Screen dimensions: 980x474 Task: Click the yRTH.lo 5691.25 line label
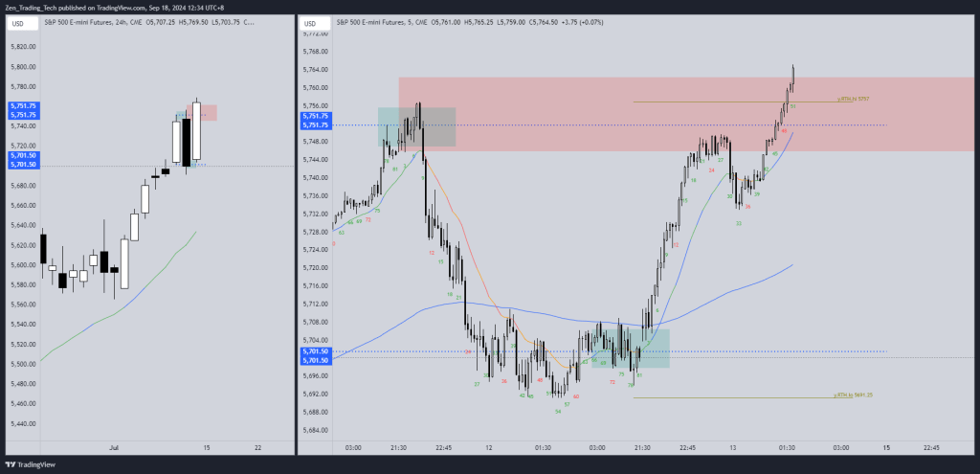(x=855, y=395)
